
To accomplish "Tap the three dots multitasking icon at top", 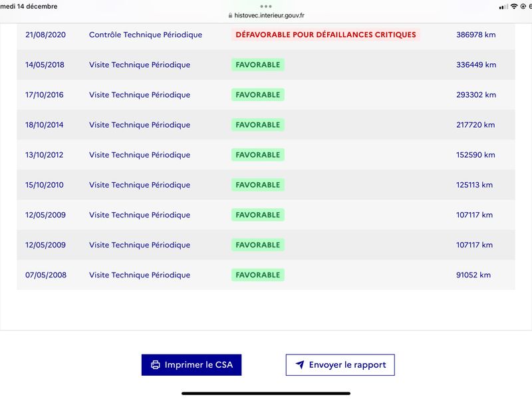I will [x=266, y=6].
